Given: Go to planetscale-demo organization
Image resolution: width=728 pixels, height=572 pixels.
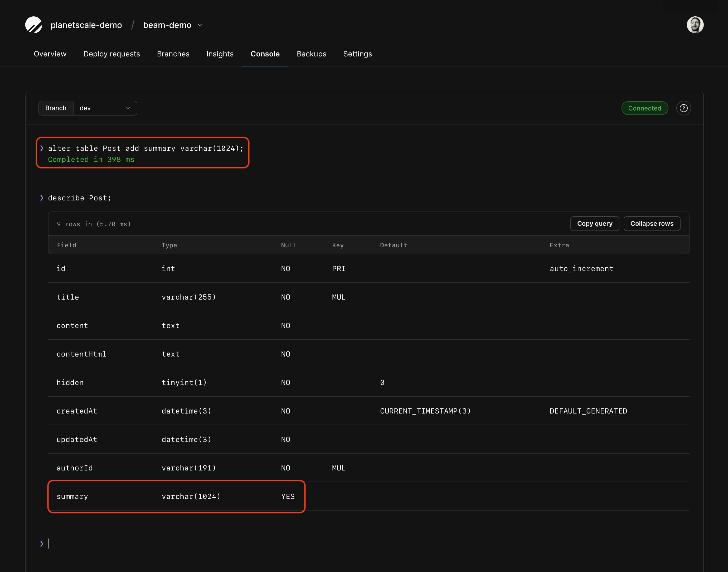Looking at the screenshot, I should point(86,25).
